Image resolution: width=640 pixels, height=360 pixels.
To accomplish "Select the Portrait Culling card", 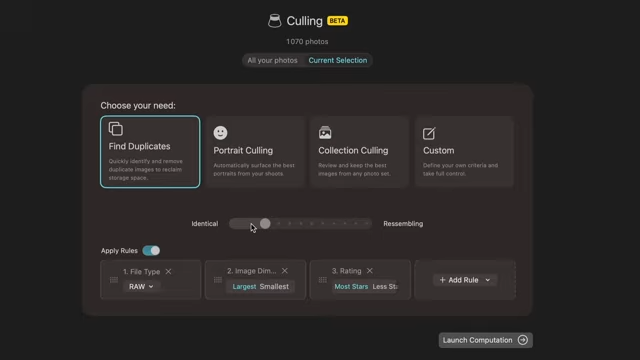I will pos(255,152).
